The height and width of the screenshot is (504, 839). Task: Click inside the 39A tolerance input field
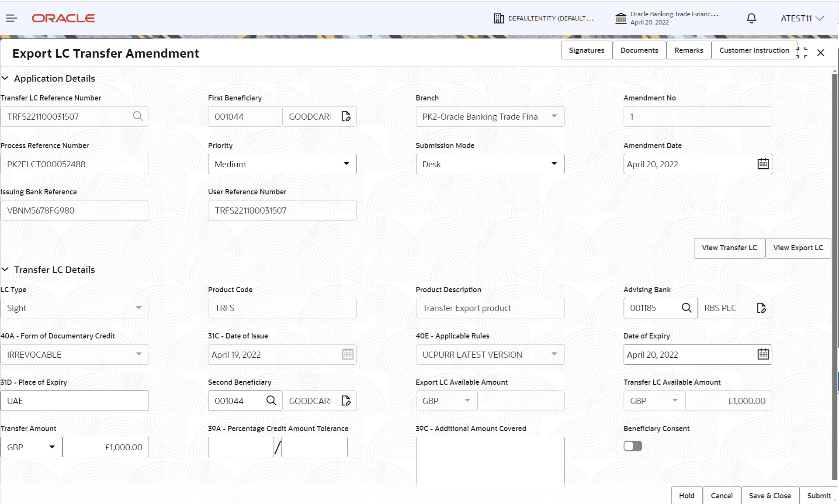pyautogui.click(x=240, y=447)
